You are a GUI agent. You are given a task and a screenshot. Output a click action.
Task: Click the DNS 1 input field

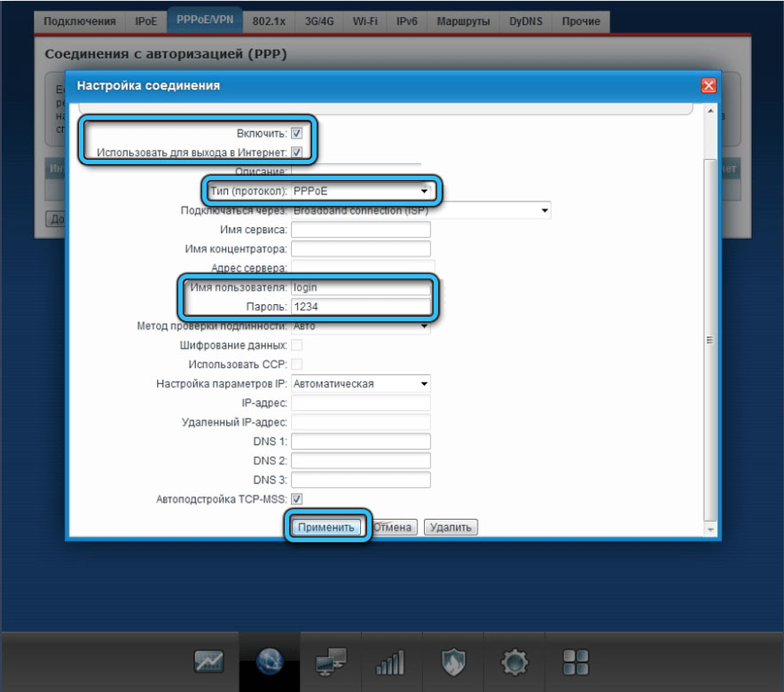point(360,441)
